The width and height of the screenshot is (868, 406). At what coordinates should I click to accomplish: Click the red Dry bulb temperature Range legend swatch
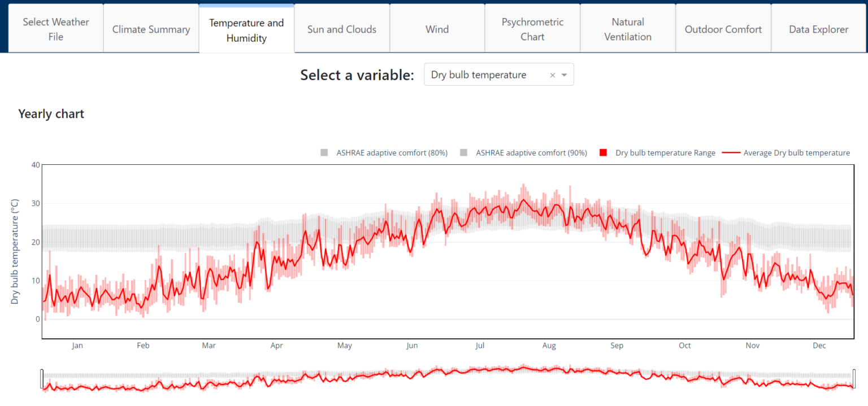[604, 152]
